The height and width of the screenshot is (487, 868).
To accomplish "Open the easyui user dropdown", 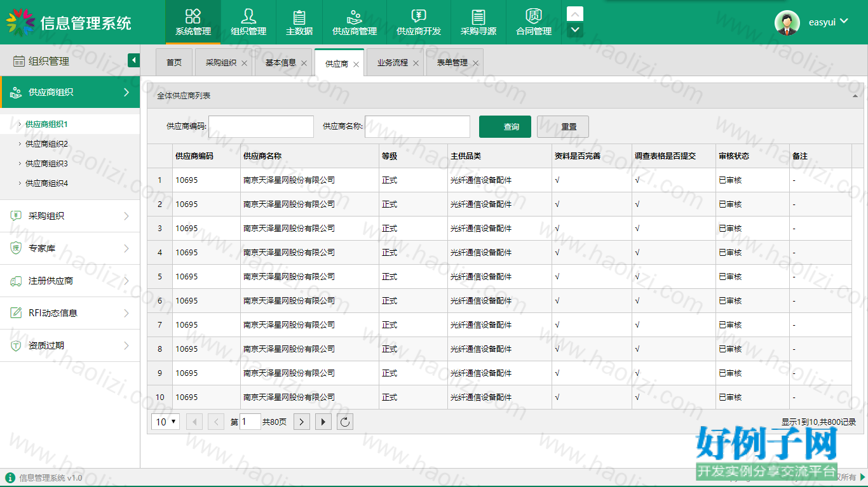I will tap(829, 22).
